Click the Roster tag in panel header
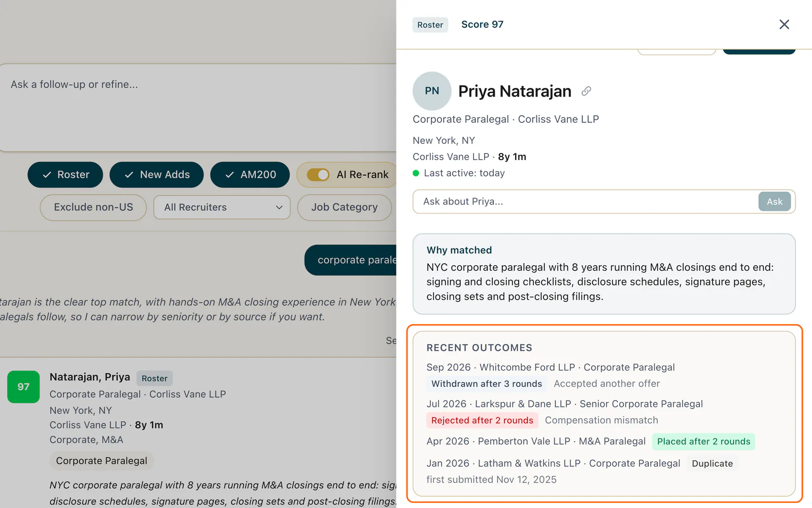 tap(430, 25)
